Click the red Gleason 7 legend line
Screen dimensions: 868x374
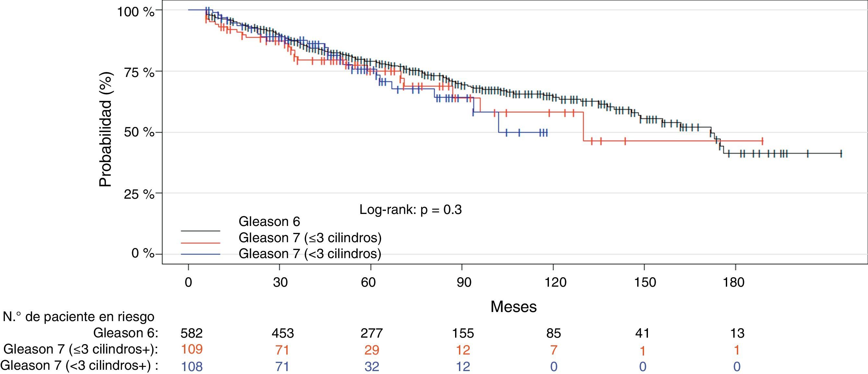[200, 242]
